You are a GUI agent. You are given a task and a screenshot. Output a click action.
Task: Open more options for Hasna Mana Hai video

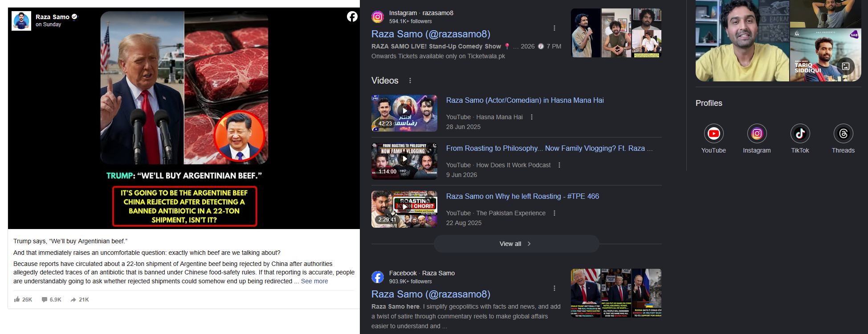532,117
